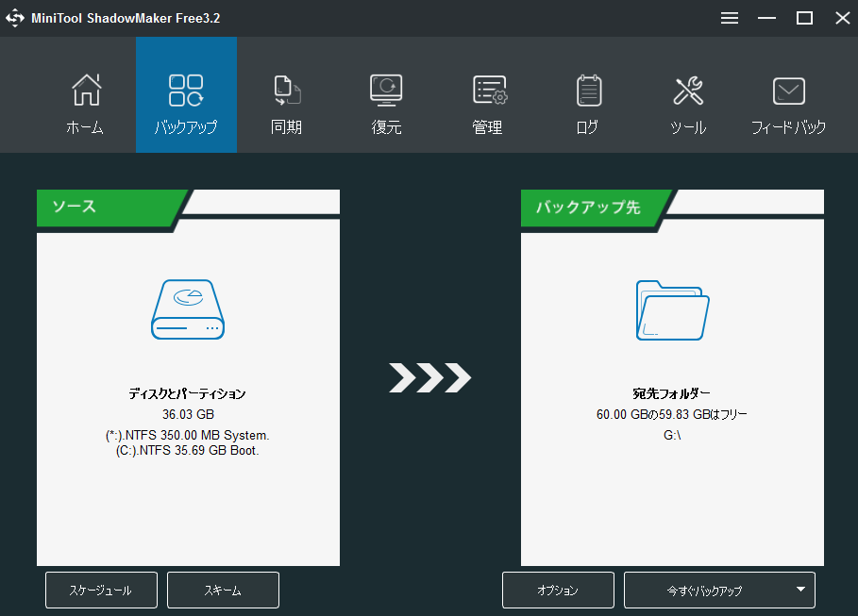Select the バックアップ (Backup) icon
This screenshot has height=616, width=858.
(x=186, y=94)
